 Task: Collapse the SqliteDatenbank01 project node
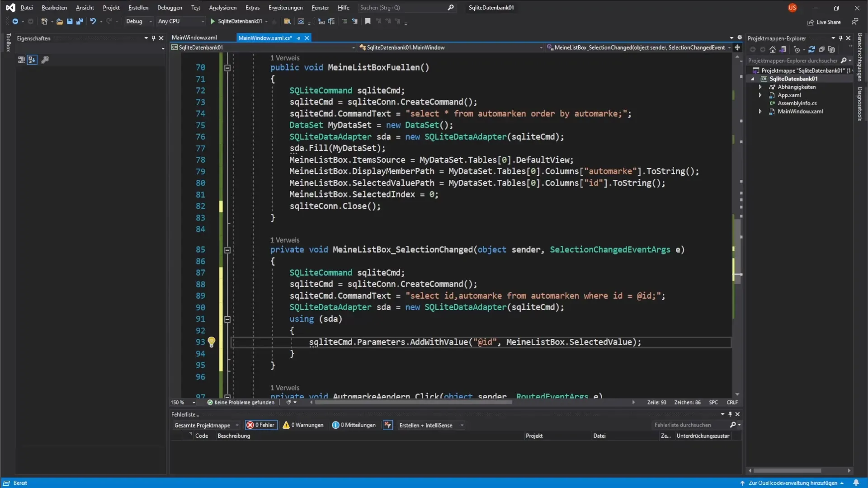753,79
